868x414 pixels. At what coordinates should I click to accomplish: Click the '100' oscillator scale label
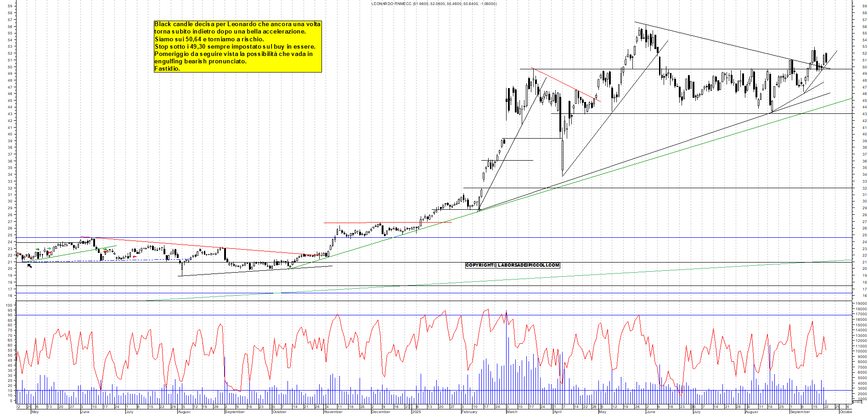(x=10, y=305)
